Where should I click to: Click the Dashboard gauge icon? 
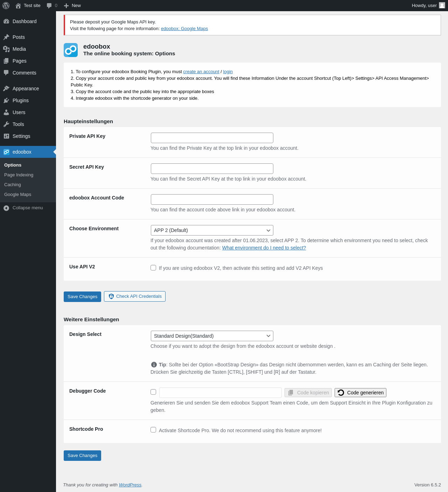click(6, 21)
